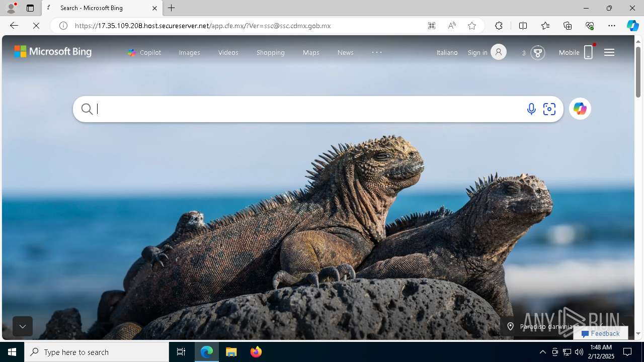Toggle Split screen view
644x362 pixels.
(x=523, y=26)
